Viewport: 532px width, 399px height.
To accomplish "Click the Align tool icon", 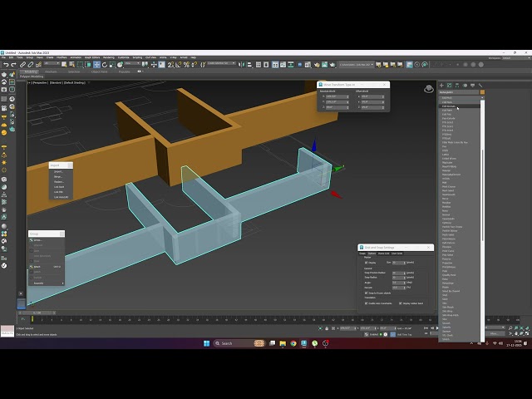I will [x=249, y=65].
